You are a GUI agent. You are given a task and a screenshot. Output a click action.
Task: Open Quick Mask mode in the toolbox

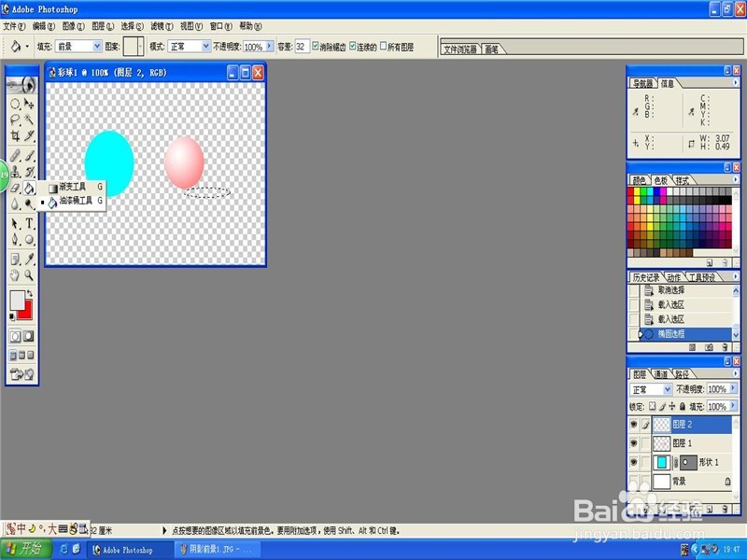click(29, 333)
